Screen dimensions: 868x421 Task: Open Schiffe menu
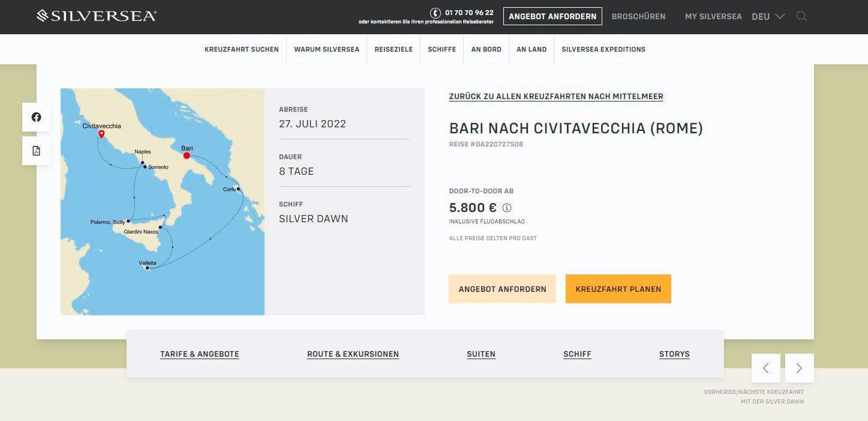pos(442,49)
